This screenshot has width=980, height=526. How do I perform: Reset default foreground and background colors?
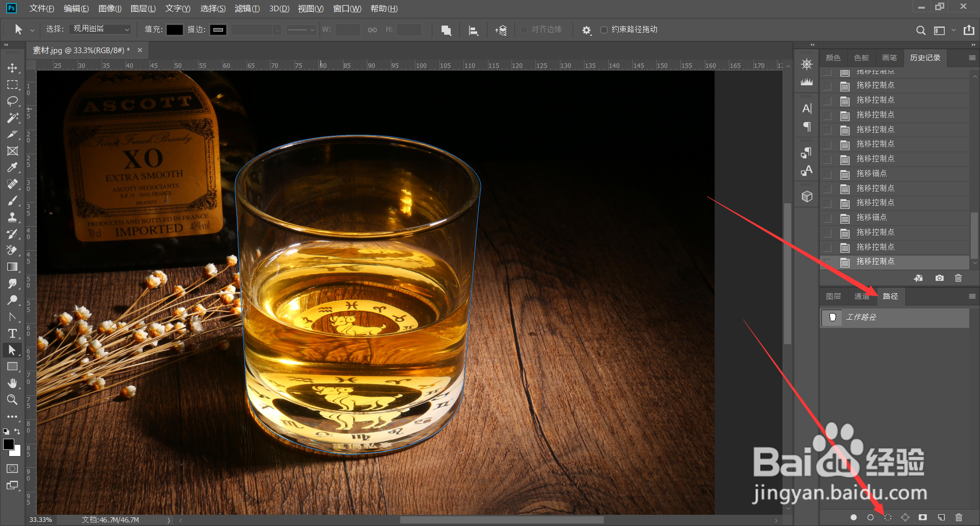pyautogui.click(x=6, y=432)
